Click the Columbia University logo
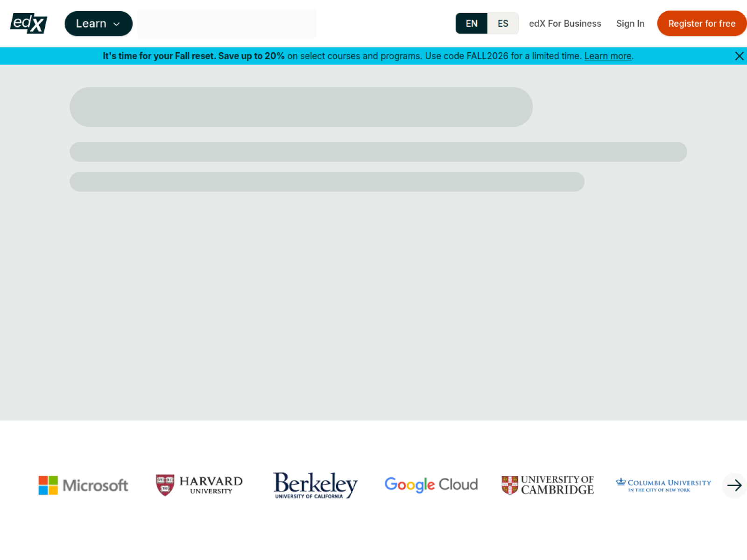The width and height of the screenshot is (747, 560). [663, 485]
